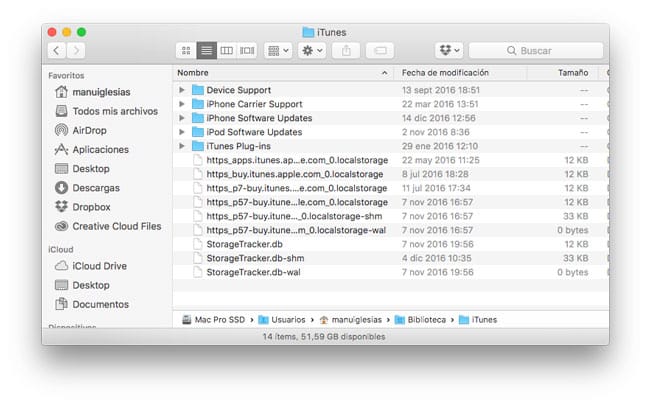The height and width of the screenshot is (404, 650).
Task: Switch to Cover Flow view
Action: 247,51
